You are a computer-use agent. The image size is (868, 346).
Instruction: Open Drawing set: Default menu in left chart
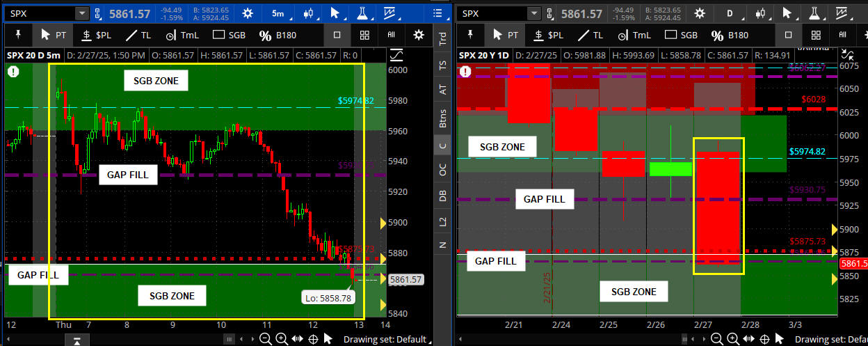tap(388, 339)
